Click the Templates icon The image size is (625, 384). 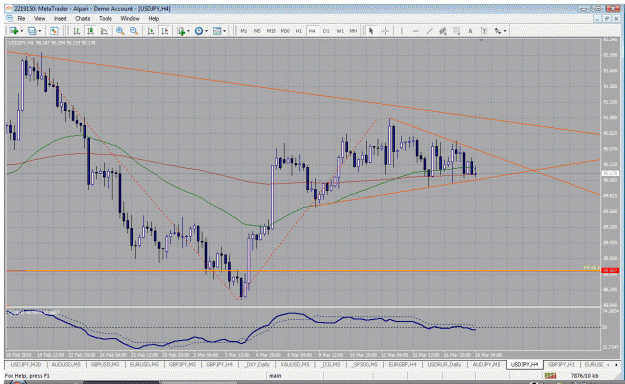coord(217,31)
